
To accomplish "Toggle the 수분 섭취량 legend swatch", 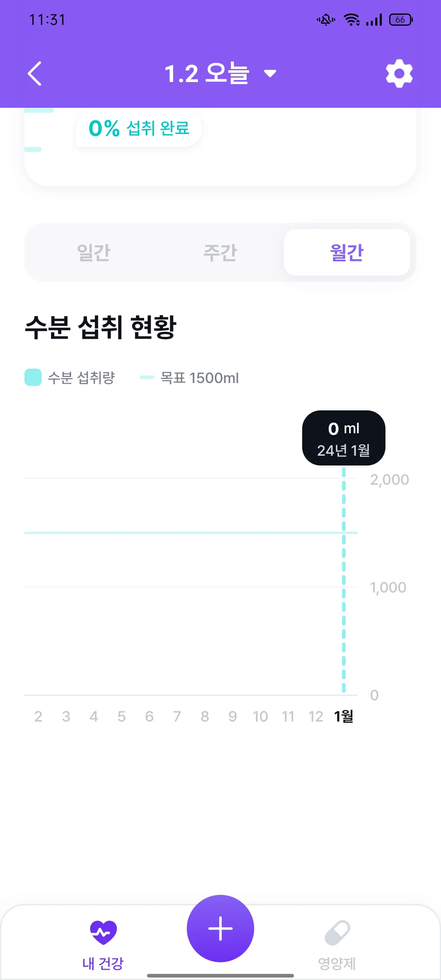I will (x=33, y=377).
